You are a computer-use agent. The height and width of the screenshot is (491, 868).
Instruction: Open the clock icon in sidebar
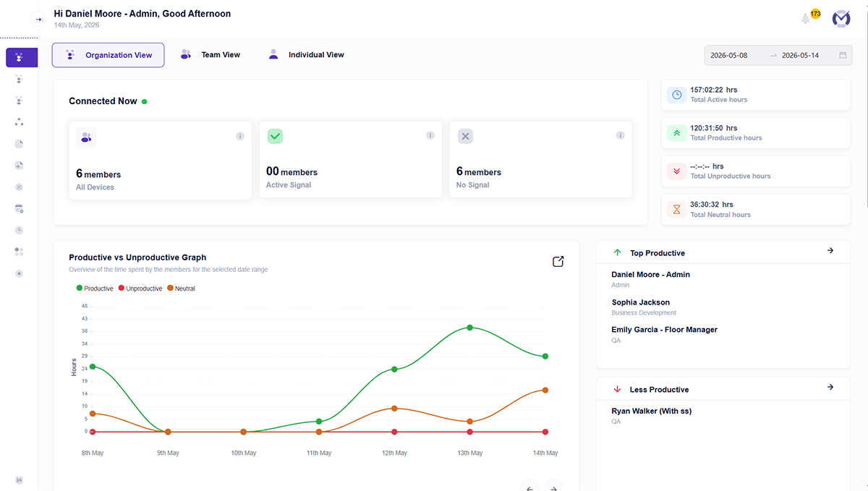pyautogui.click(x=19, y=230)
